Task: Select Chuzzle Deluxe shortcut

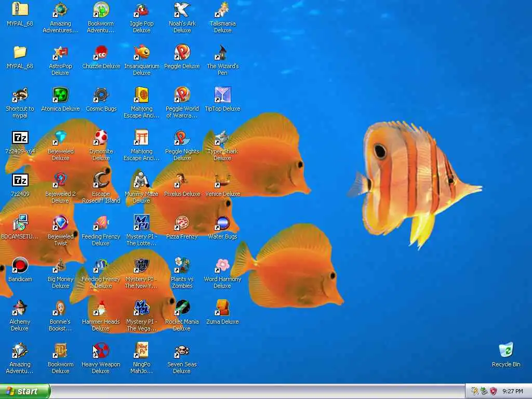Action: coord(101,52)
